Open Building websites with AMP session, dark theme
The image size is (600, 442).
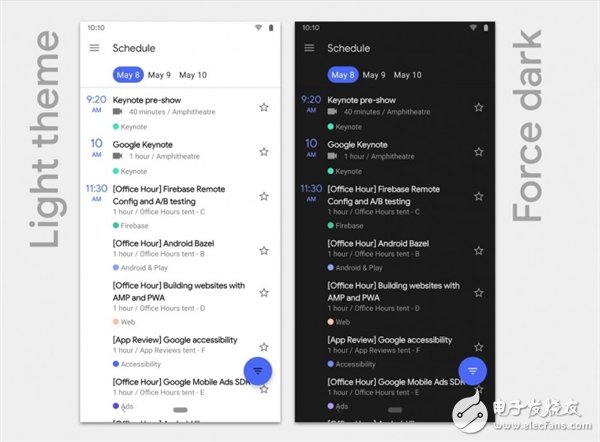point(393,292)
